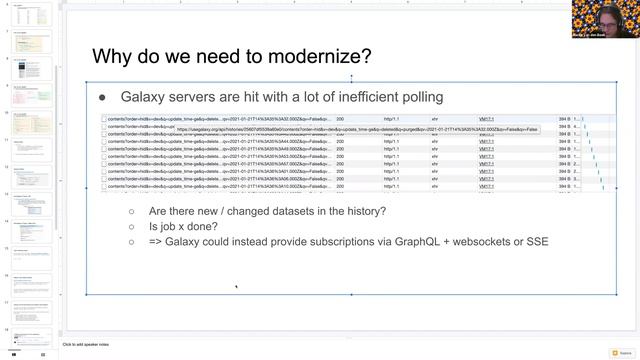Image resolution: width=640 pixels, height=360 pixels.
Task: Select slide 11 thumbnail in filmstrip
Action: point(32,150)
